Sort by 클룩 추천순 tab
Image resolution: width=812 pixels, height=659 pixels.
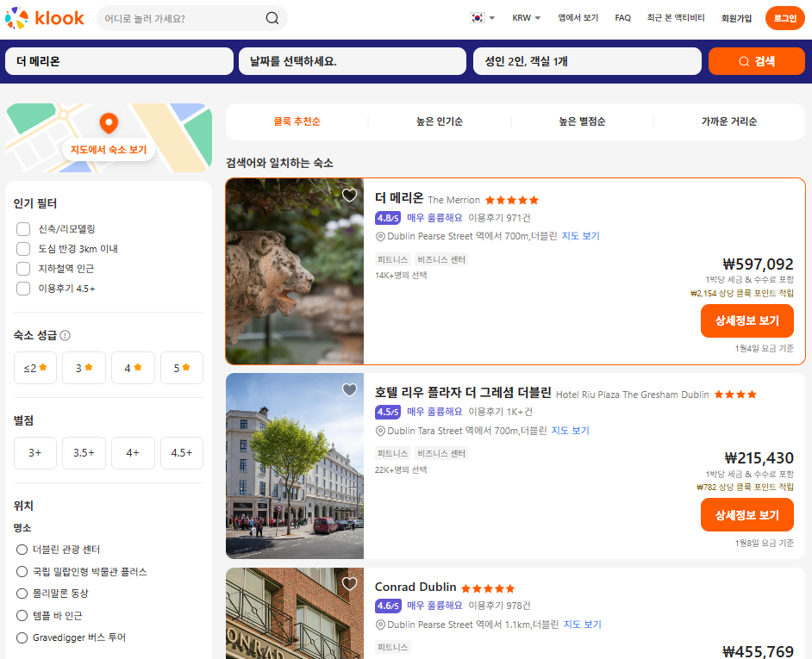click(297, 121)
